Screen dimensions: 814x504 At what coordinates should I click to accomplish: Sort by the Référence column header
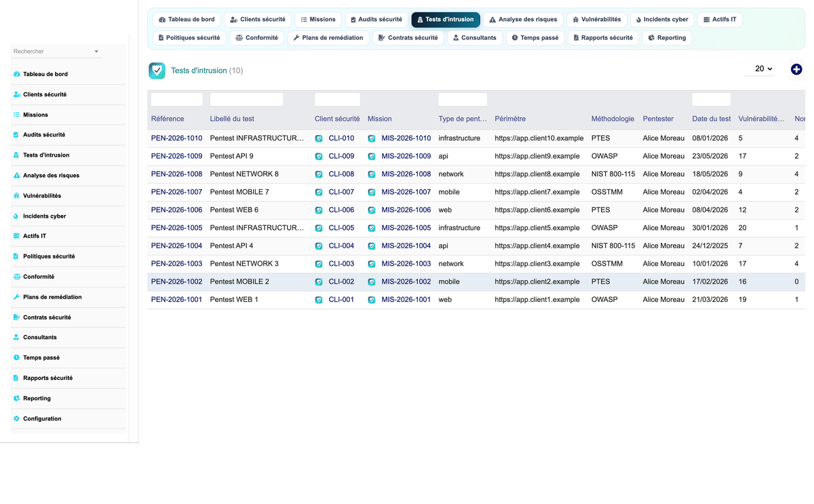coord(168,119)
